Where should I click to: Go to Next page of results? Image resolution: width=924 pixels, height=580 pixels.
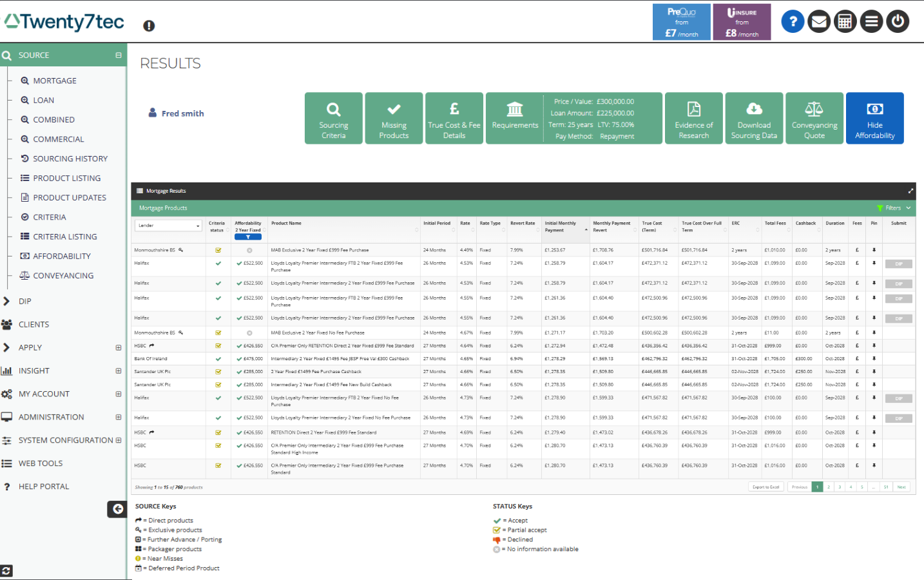901,487
